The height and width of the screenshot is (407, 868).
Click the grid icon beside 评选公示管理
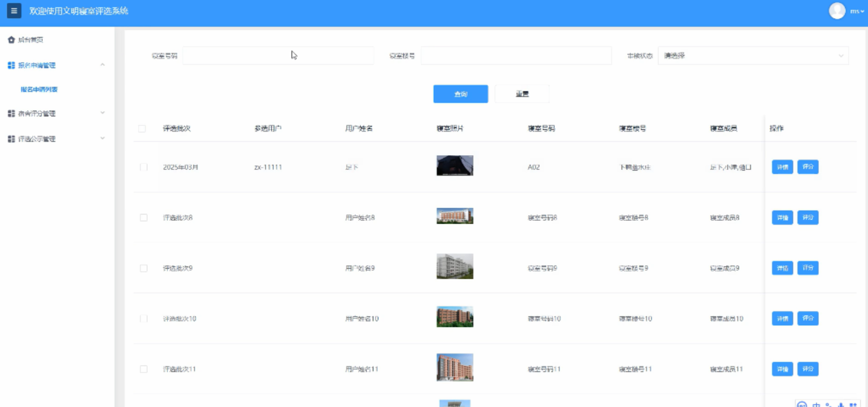pyautogui.click(x=11, y=139)
